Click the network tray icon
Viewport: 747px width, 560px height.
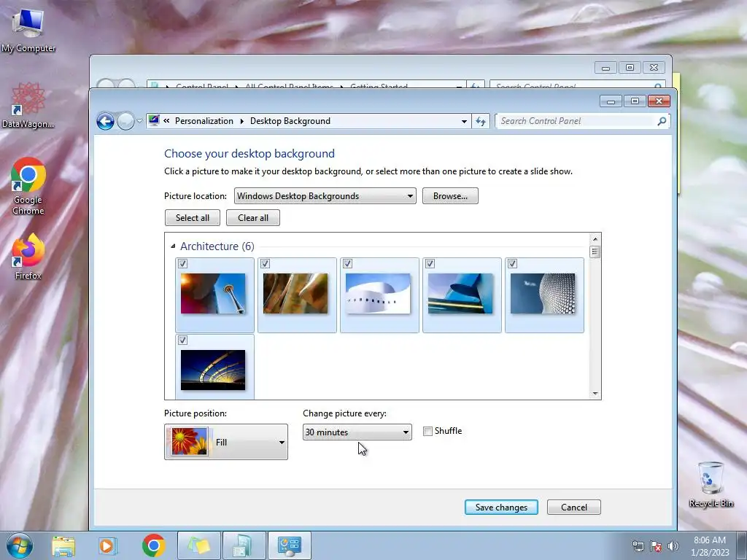(x=638, y=546)
